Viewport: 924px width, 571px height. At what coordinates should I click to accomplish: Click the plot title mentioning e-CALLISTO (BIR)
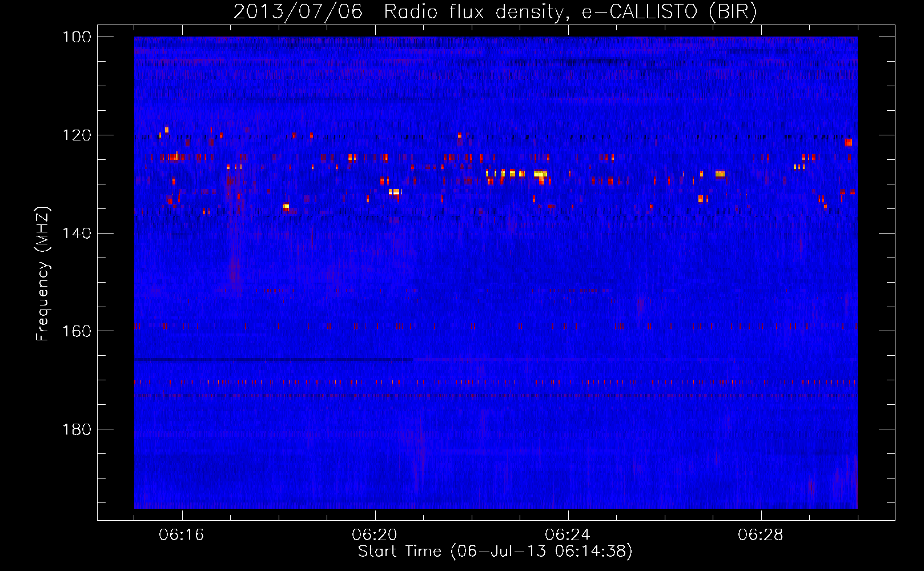tap(495, 12)
